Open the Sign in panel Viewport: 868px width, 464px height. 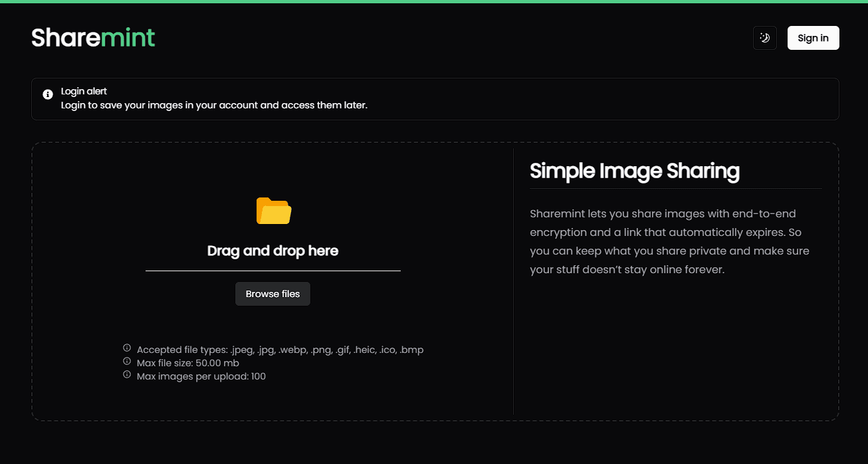(813, 38)
